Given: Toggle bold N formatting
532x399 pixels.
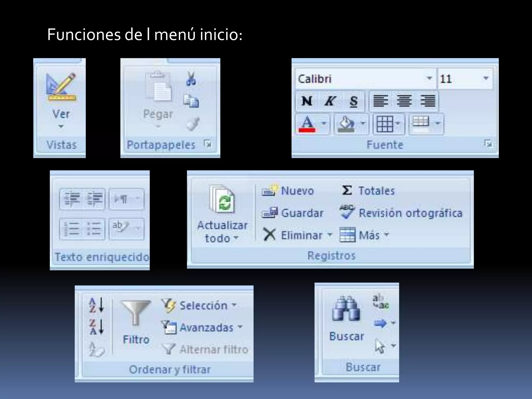Looking at the screenshot, I should (307, 101).
